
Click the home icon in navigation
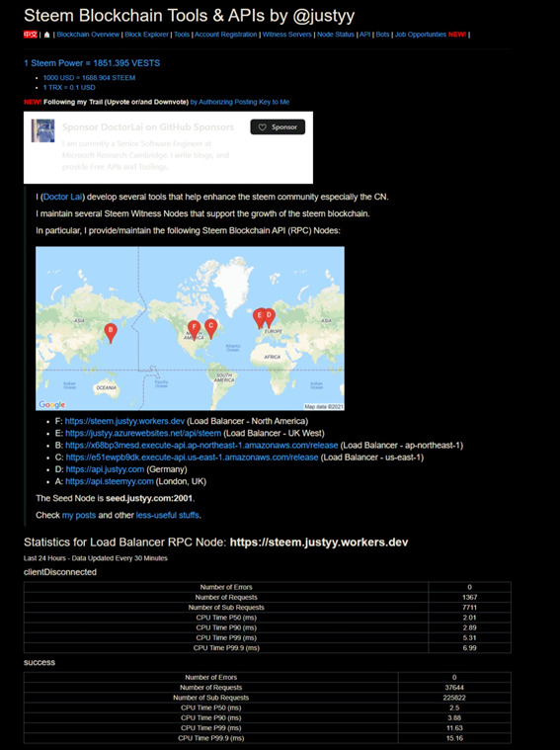46,35
